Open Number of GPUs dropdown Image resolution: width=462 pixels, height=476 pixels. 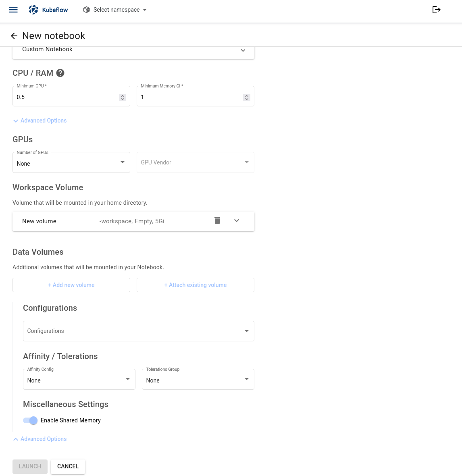[x=71, y=162]
